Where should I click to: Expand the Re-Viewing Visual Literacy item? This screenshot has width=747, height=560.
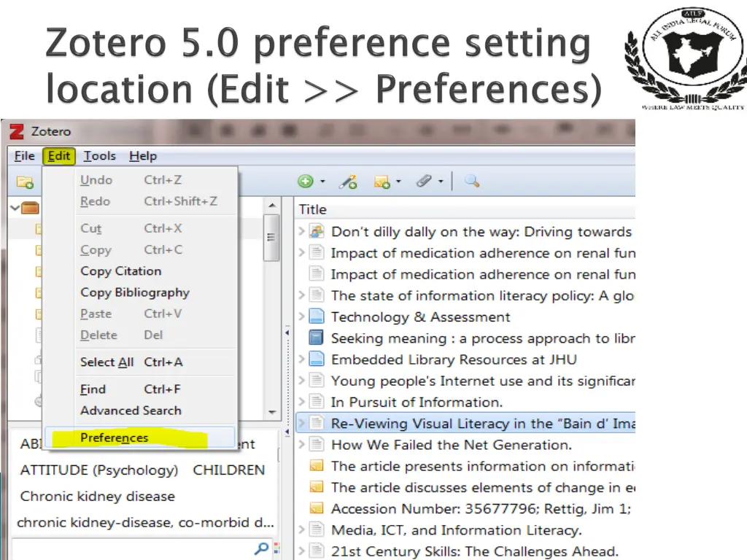(301, 423)
